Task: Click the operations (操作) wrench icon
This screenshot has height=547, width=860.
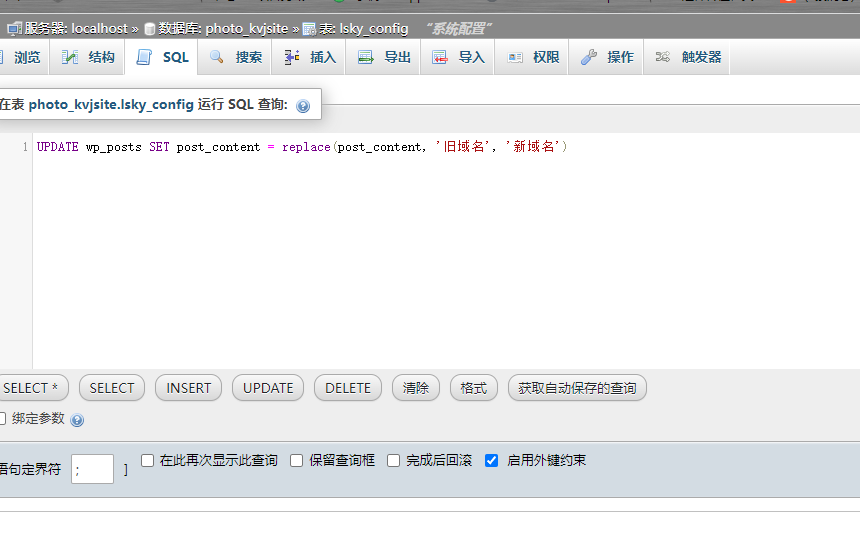Action: (x=589, y=57)
